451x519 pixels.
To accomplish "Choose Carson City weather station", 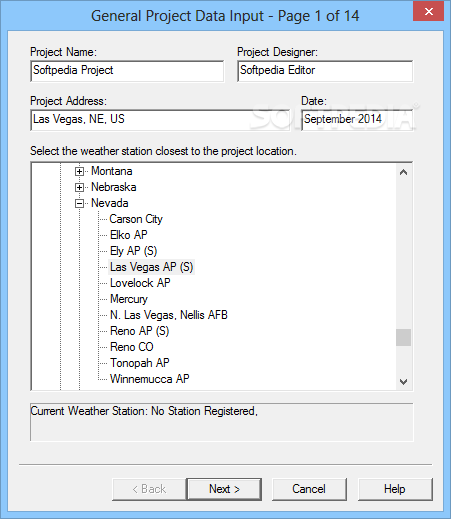I will pyautogui.click(x=136, y=219).
